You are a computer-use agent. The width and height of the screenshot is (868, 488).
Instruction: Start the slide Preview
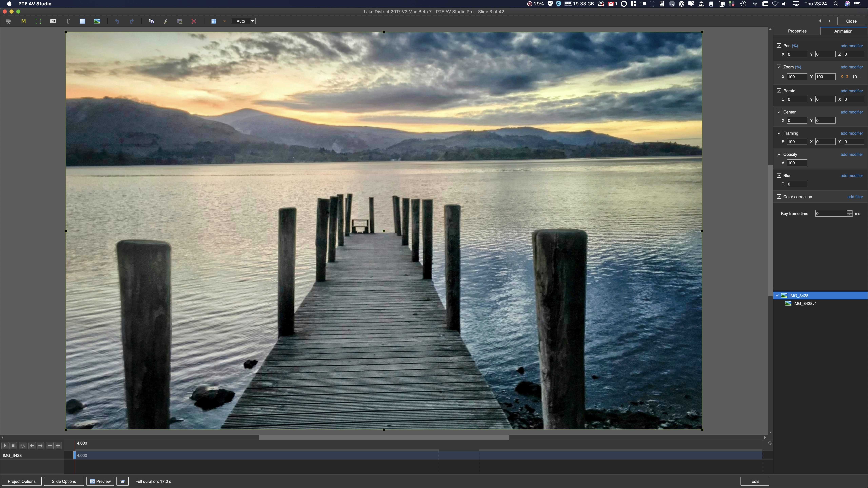(100, 481)
